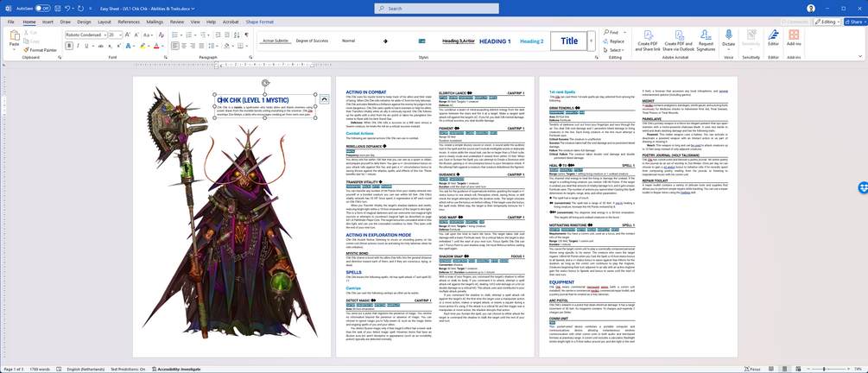Sort the selected paragraphs alphabetically
868x373 pixels.
point(237,35)
